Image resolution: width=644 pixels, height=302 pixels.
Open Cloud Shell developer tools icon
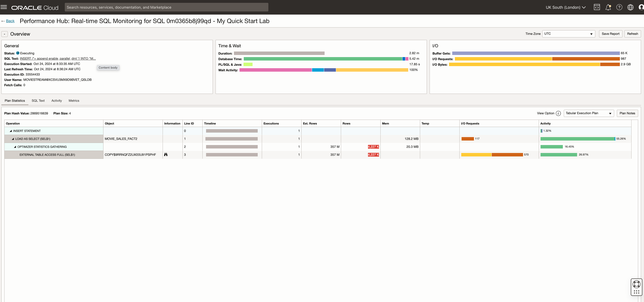coord(597,7)
